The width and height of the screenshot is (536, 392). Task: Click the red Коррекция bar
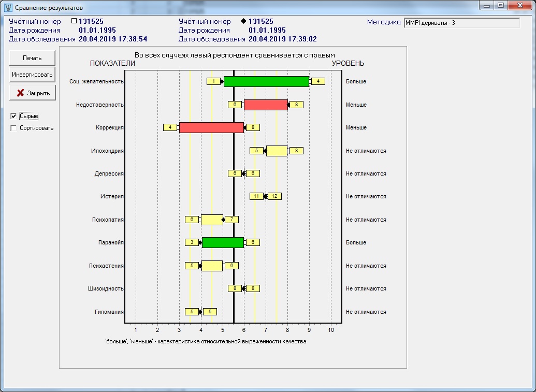point(211,127)
